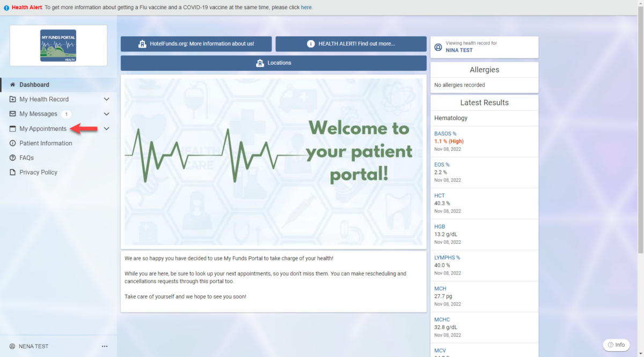Open the HGB result
This screenshot has width=644, height=357.
pos(440,227)
